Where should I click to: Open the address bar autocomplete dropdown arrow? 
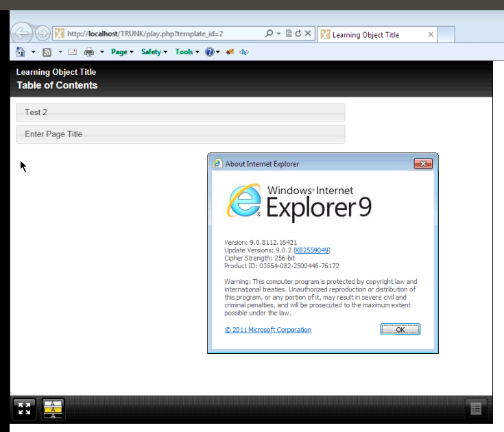(x=278, y=34)
